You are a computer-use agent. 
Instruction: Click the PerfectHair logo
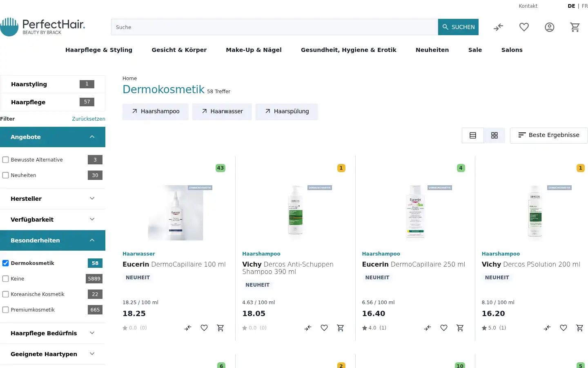42,27
